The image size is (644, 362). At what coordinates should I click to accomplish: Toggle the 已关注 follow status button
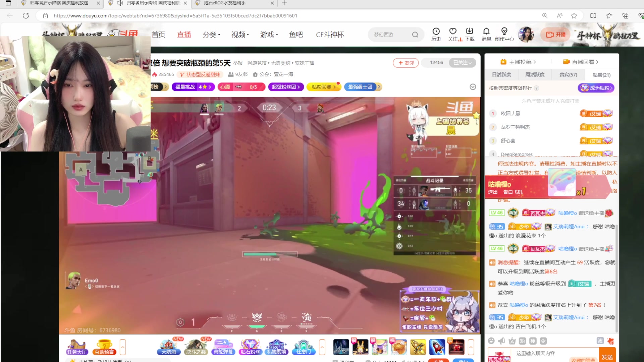(463, 63)
